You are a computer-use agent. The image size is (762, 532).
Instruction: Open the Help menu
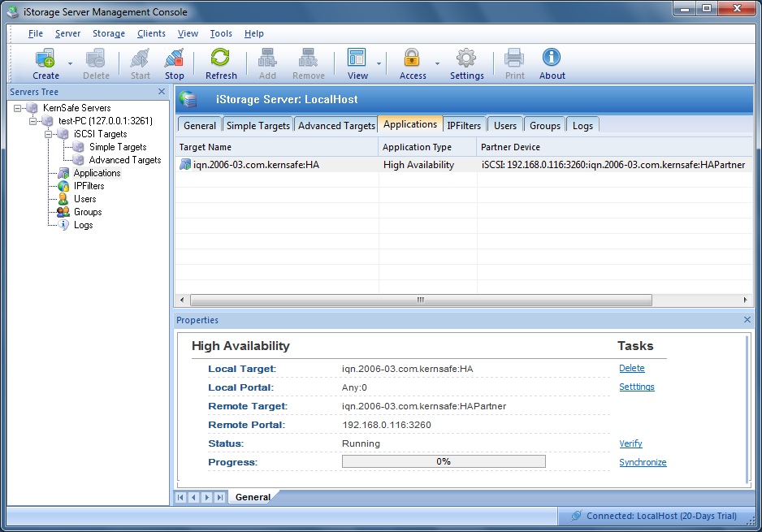pyautogui.click(x=253, y=33)
